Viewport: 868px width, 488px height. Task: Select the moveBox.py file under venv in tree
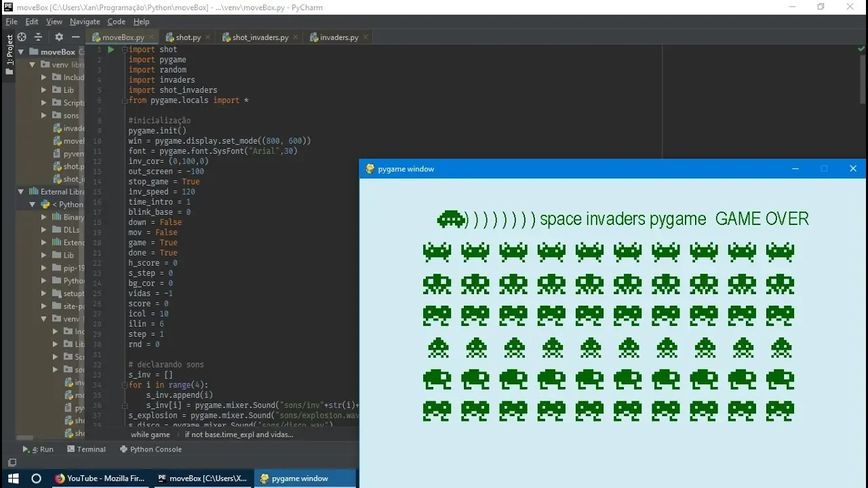coord(70,141)
